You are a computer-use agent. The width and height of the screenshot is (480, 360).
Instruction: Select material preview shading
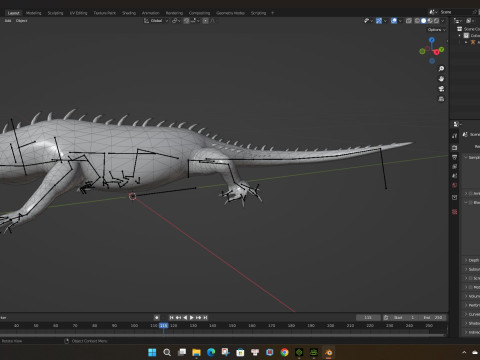pos(430,21)
